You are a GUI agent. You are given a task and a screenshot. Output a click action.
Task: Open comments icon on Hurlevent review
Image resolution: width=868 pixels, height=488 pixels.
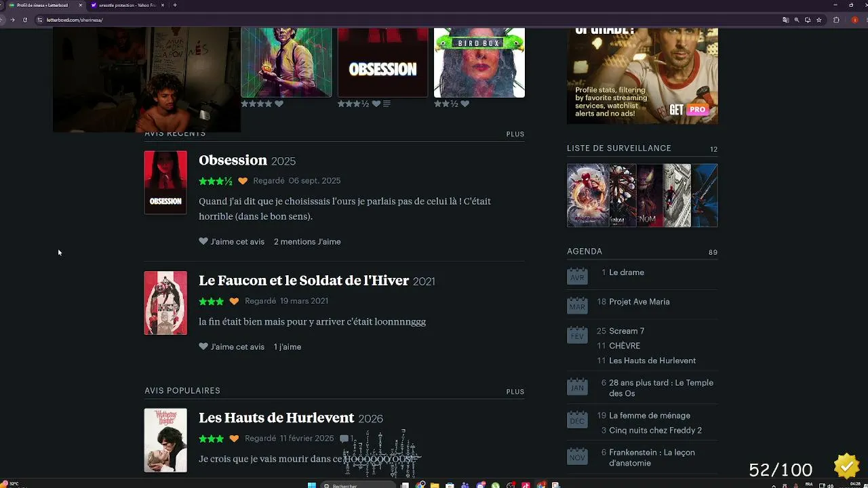click(344, 439)
